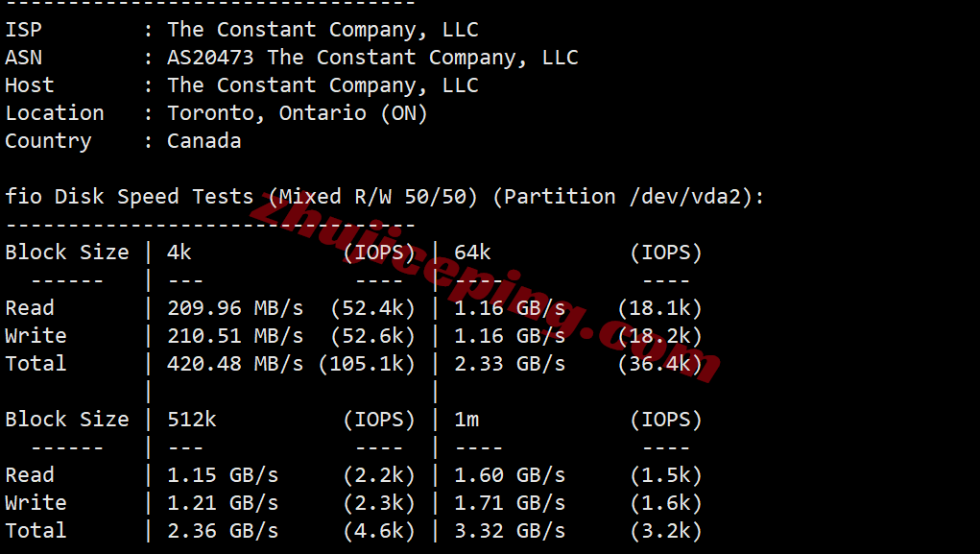Select the 1.71 GB/s write speed
This screenshot has width=980, height=554.
click(x=509, y=503)
